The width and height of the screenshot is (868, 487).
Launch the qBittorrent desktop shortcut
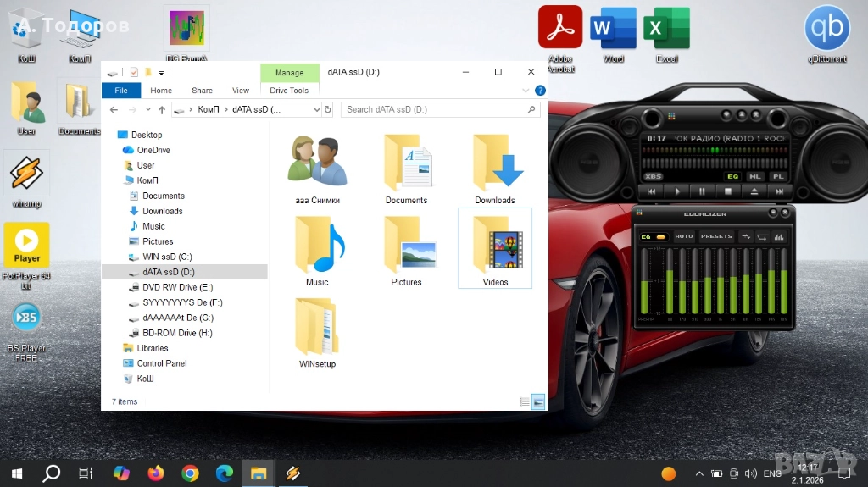tap(826, 34)
